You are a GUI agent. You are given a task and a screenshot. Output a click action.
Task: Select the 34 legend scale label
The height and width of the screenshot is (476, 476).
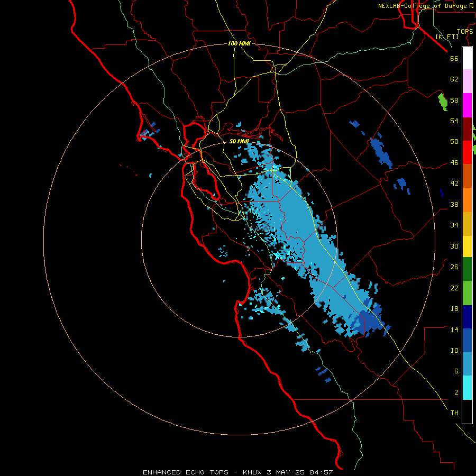tap(454, 225)
